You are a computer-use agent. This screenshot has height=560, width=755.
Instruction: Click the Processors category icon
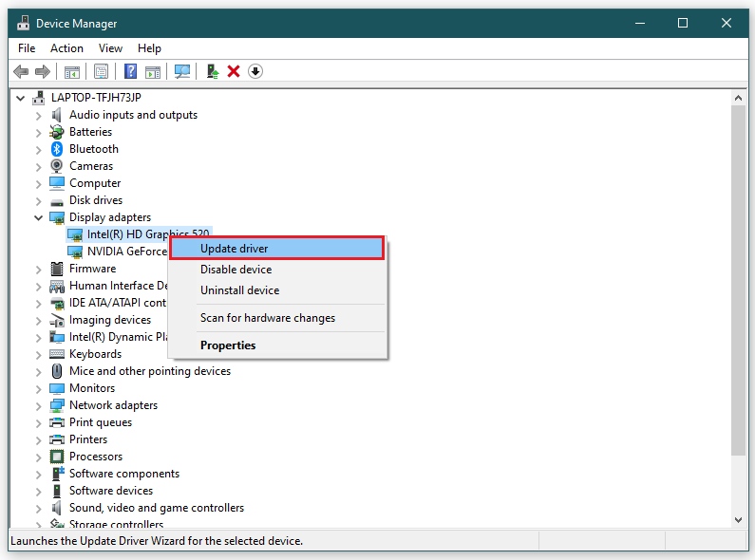(x=57, y=457)
